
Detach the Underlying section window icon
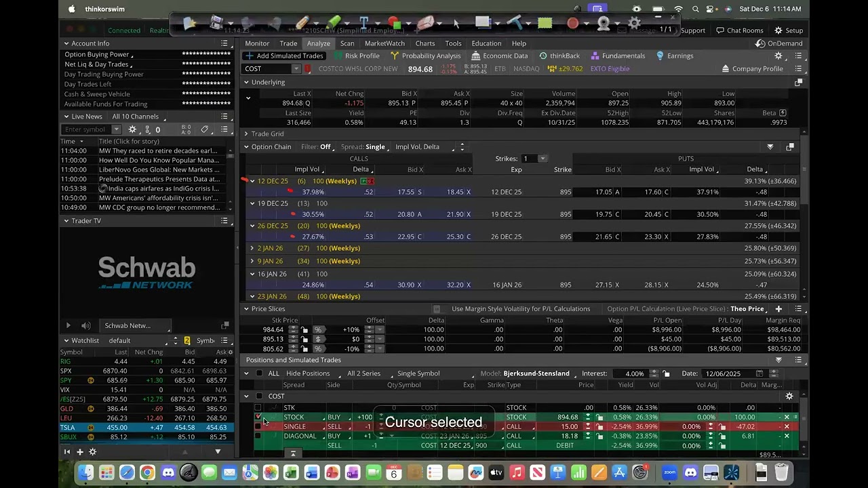(798, 82)
